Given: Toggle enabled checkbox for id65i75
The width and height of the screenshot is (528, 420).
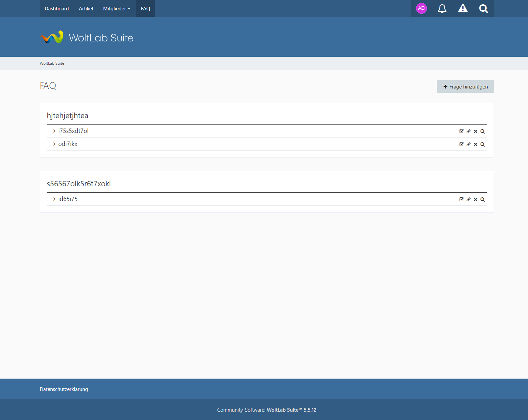Looking at the screenshot, I should tap(462, 199).
